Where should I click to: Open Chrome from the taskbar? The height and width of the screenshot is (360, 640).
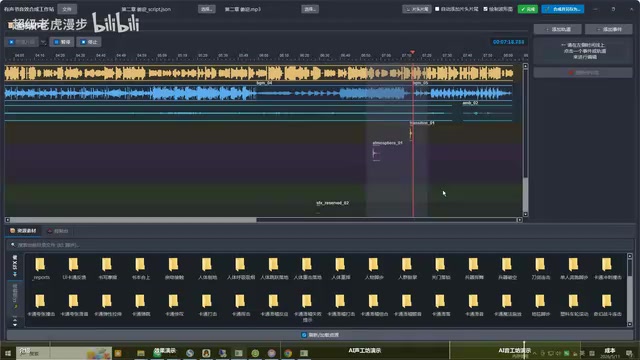click(x=288, y=353)
